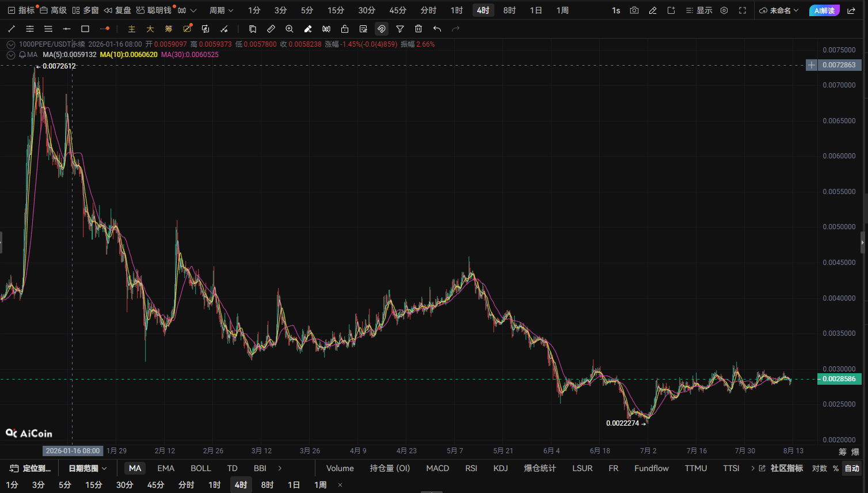Select the horizontal line drawing tool
The image size is (868, 493).
click(67, 29)
